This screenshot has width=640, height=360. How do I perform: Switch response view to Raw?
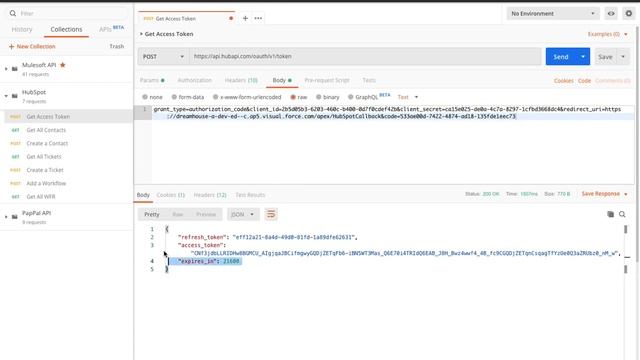pos(178,214)
